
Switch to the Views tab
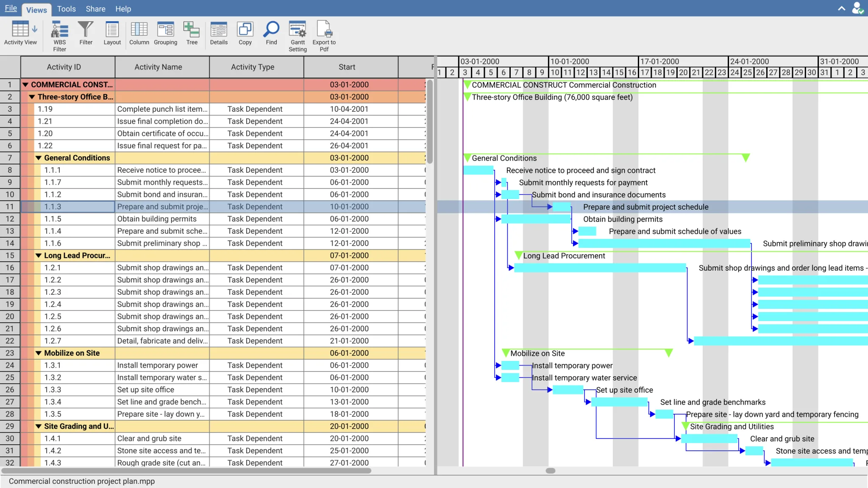(36, 9)
